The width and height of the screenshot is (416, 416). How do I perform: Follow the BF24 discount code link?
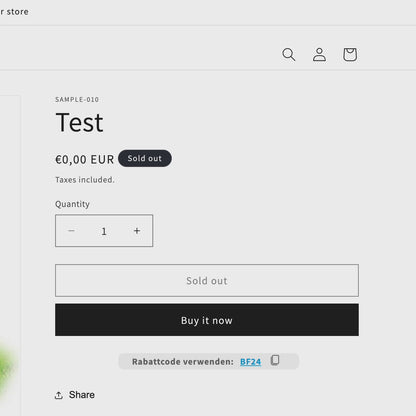pos(251,362)
